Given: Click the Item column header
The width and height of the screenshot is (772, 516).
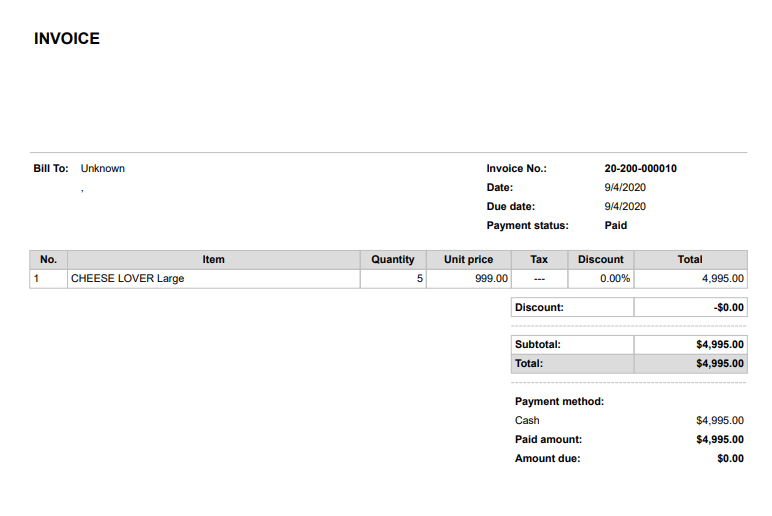Looking at the screenshot, I should click(213, 259).
